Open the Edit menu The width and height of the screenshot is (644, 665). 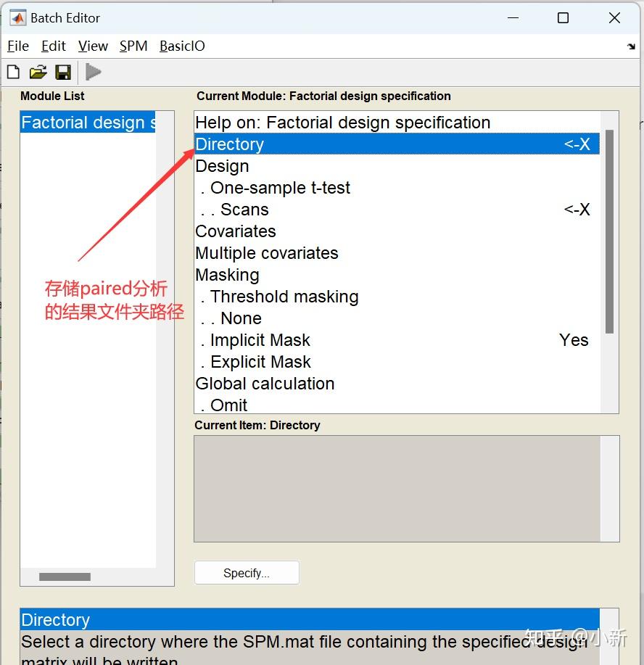53,46
